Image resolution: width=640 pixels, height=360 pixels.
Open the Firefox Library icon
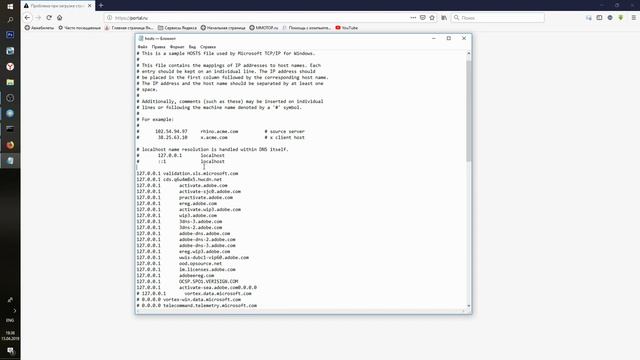coord(444,18)
